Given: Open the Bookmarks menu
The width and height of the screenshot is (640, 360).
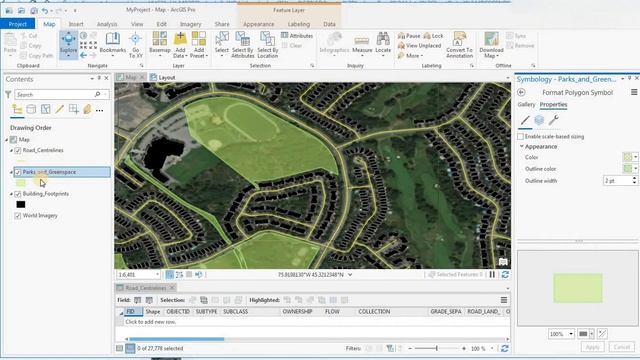Looking at the screenshot, I should pyautogui.click(x=113, y=43).
